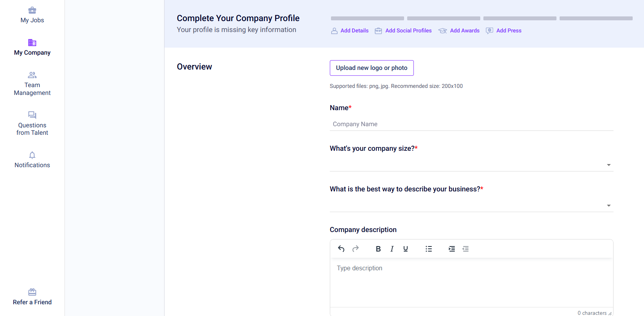
Task: Click the Add Awards link
Action: click(x=465, y=30)
